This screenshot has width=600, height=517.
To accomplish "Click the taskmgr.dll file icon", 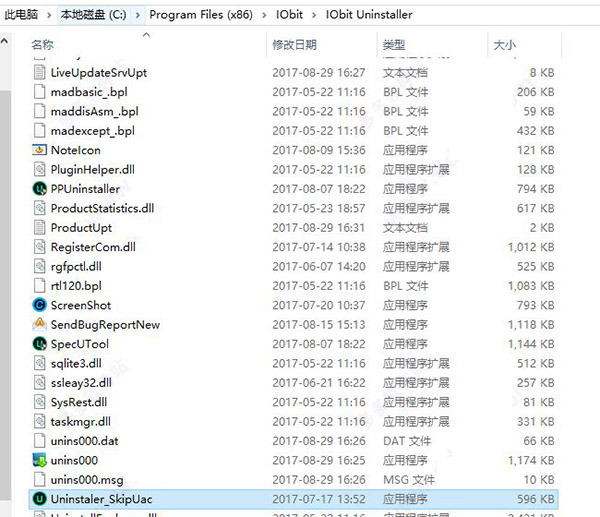I will (x=39, y=421).
